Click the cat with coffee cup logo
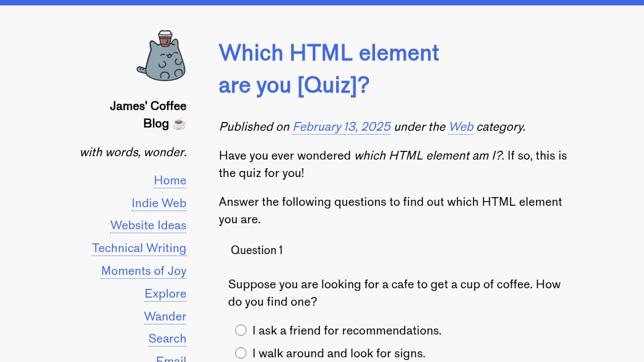 tap(162, 56)
